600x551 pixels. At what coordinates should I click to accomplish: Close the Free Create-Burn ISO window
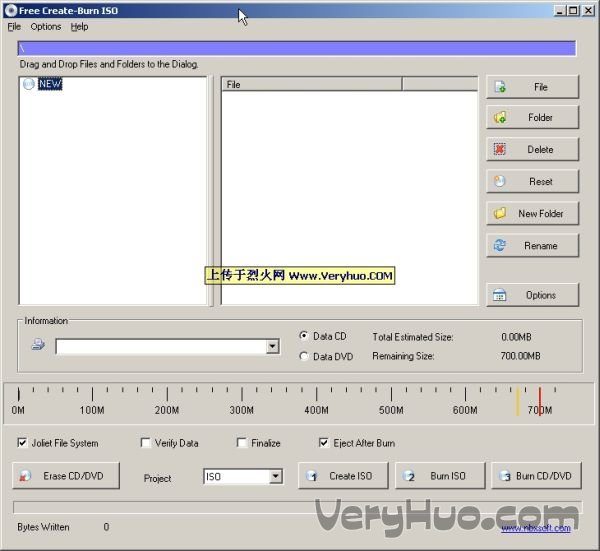(x=588, y=10)
